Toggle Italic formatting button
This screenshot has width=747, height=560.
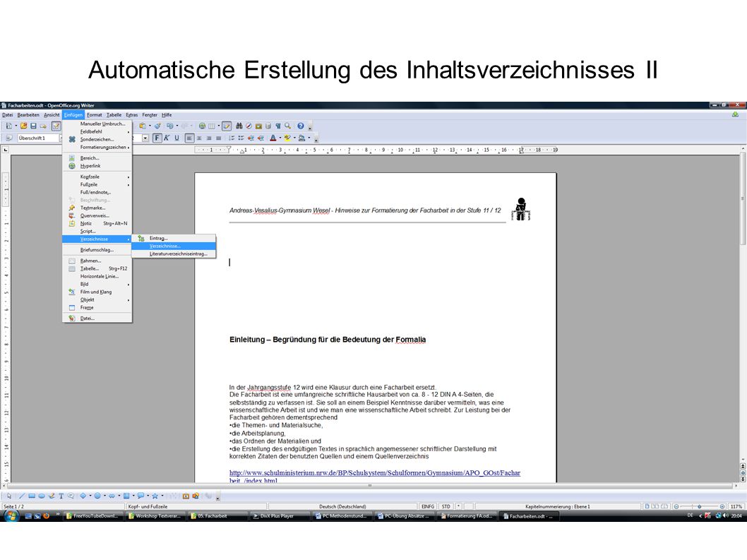point(166,138)
